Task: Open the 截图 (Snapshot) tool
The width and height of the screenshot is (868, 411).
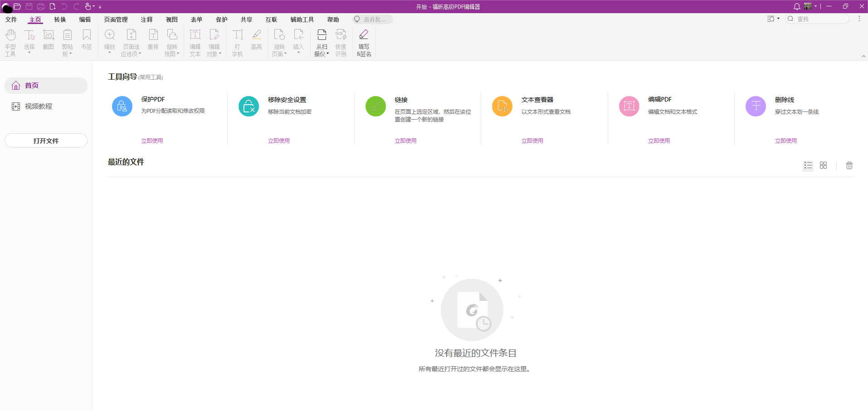Action: point(48,39)
